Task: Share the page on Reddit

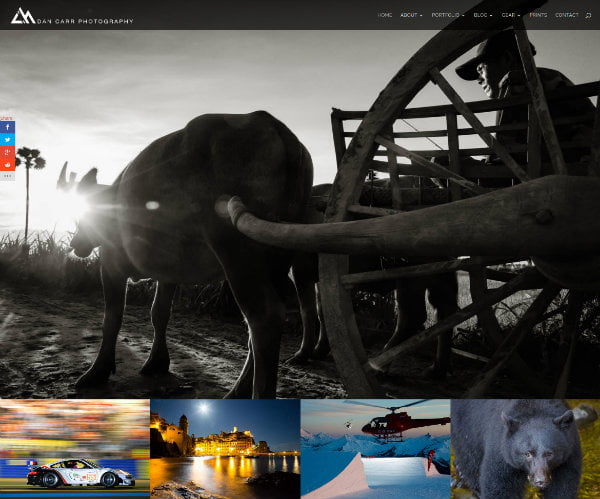Action: coord(8,164)
